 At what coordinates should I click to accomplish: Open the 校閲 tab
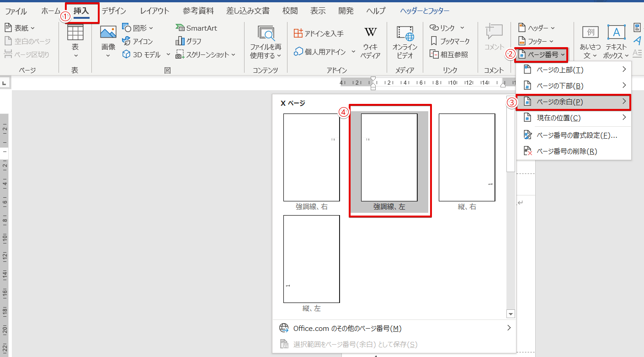[x=290, y=11]
